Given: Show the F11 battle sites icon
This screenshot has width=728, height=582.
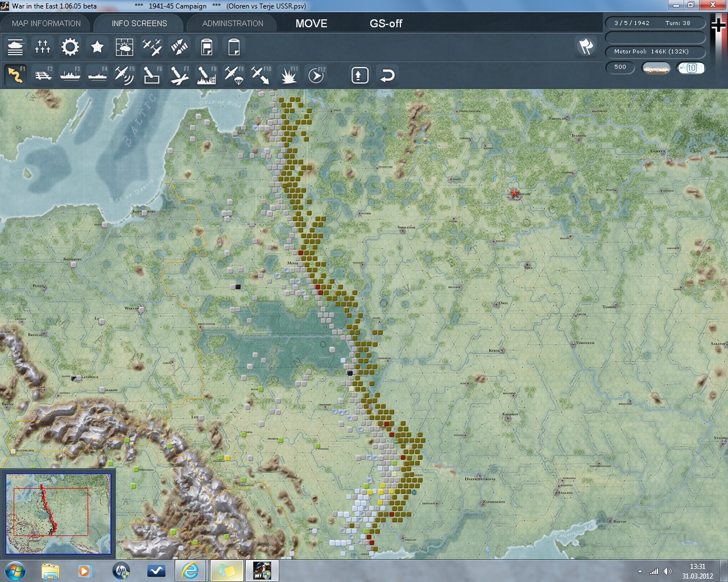Looking at the screenshot, I should pyautogui.click(x=288, y=75).
